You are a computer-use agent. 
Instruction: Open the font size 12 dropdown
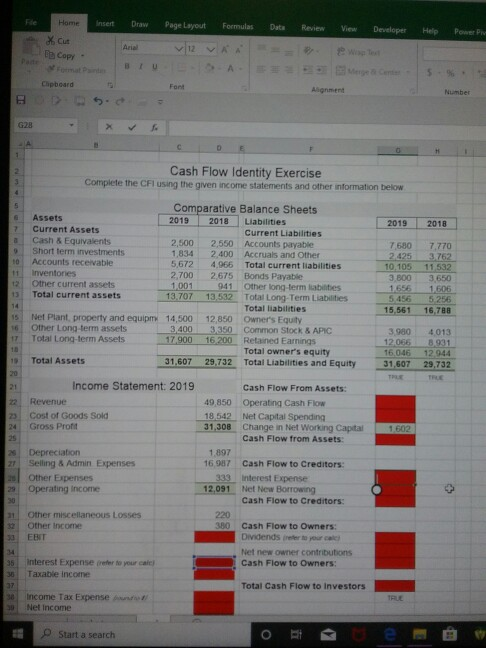(x=211, y=49)
